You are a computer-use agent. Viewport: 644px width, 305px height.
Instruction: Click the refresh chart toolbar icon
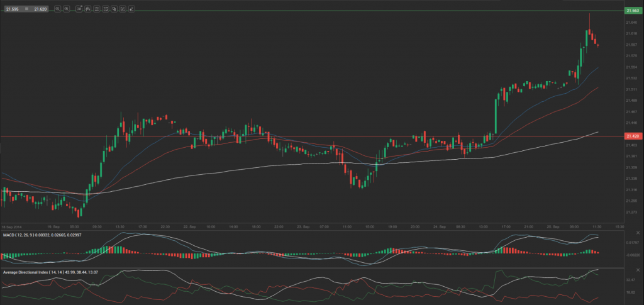[x=106, y=9]
